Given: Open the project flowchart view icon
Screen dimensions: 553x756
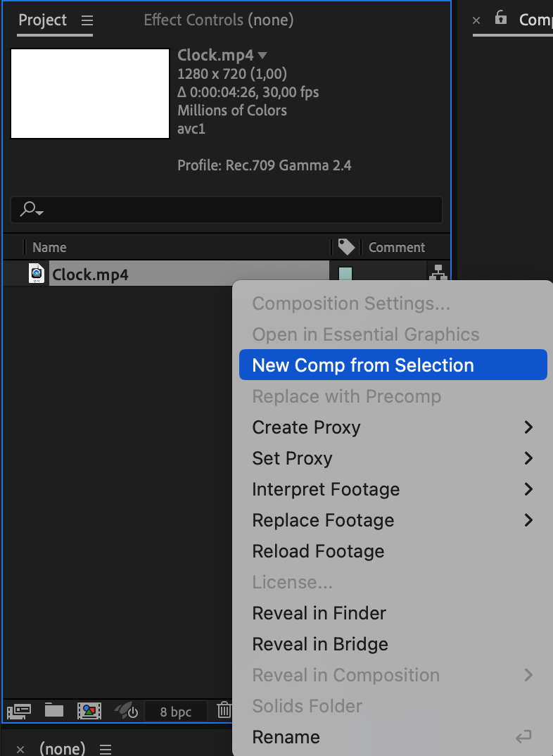Looking at the screenshot, I should (438, 273).
